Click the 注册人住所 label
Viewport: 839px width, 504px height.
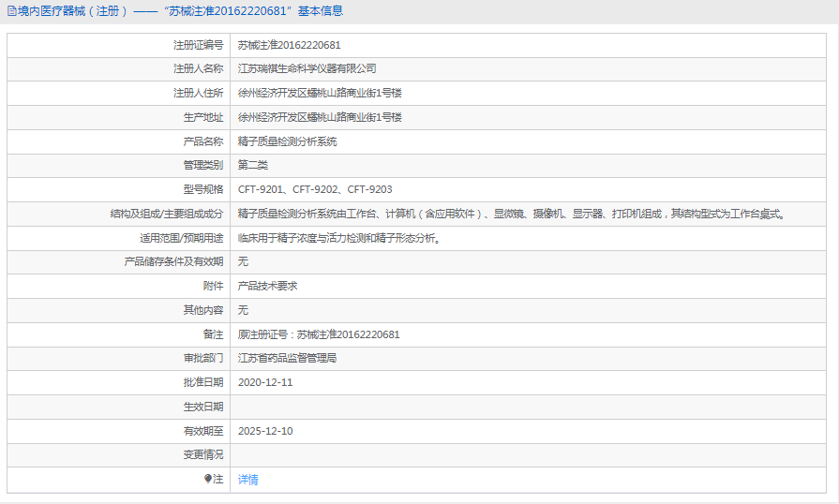click(198, 93)
